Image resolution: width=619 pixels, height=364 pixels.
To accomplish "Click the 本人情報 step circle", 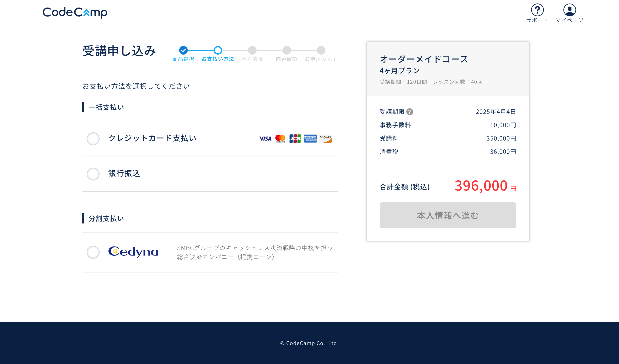I will point(252,50).
